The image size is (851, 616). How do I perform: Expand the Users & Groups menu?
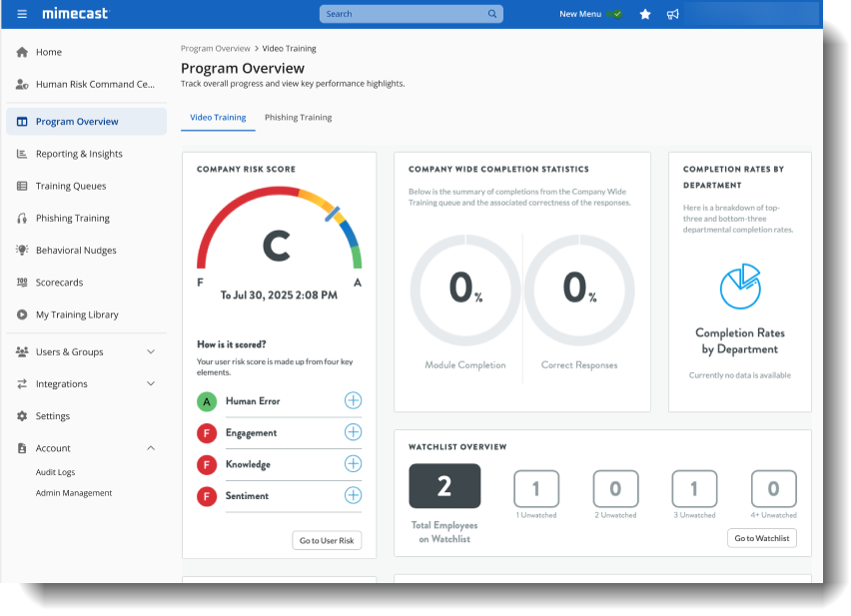coord(151,351)
